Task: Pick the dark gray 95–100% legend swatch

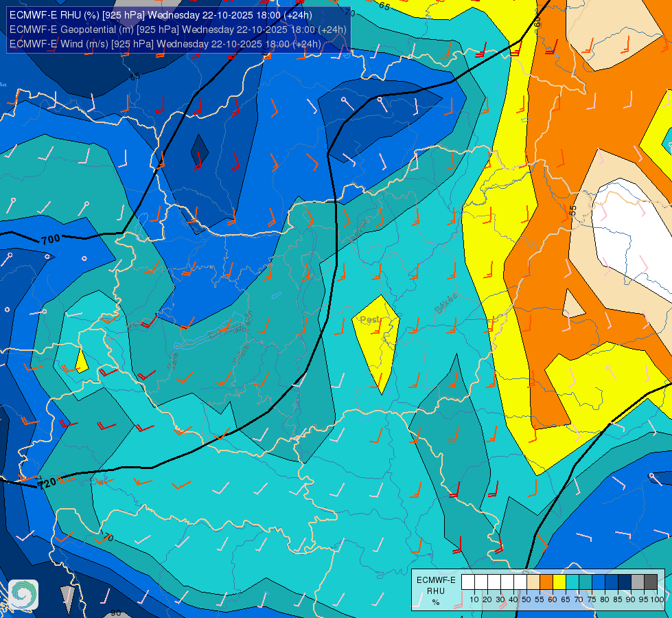Action: 651,582
